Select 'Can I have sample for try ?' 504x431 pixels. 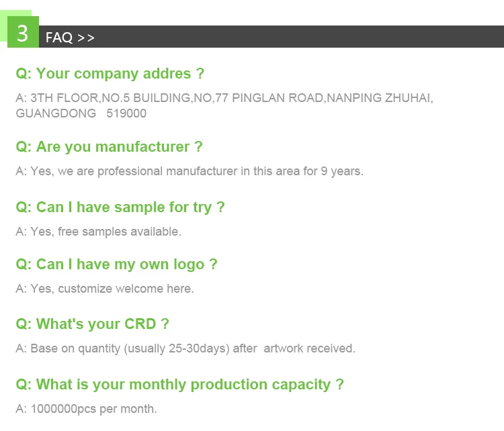click(120, 207)
